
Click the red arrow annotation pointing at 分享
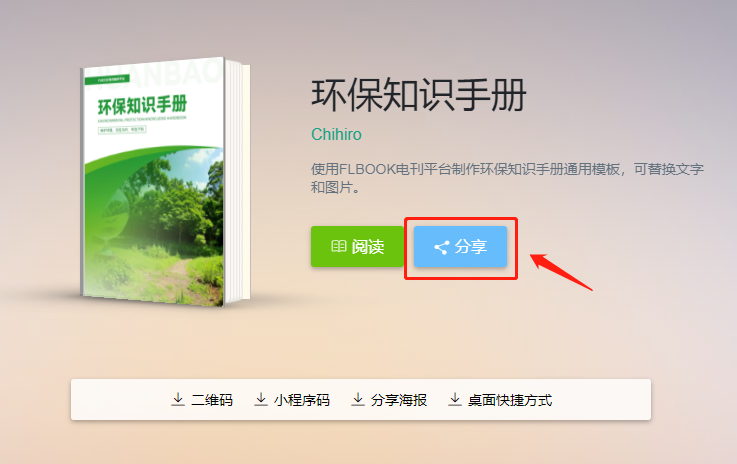click(x=561, y=271)
